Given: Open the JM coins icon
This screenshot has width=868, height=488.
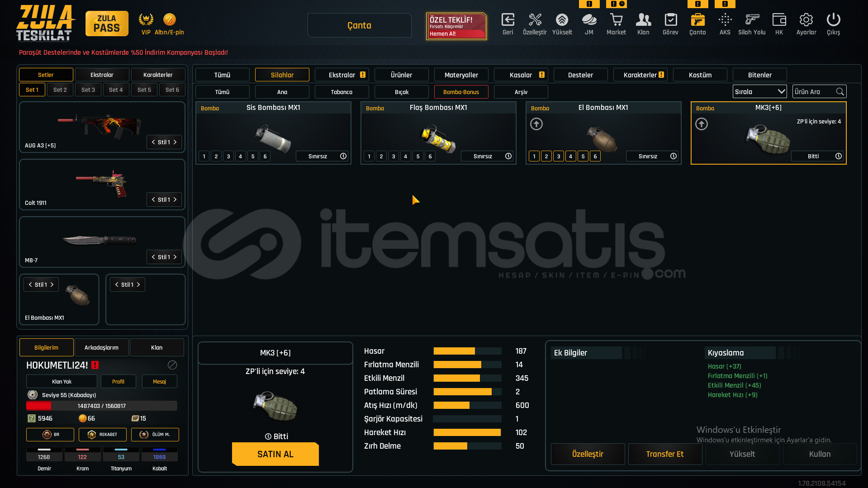Looking at the screenshot, I should (589, 20).
